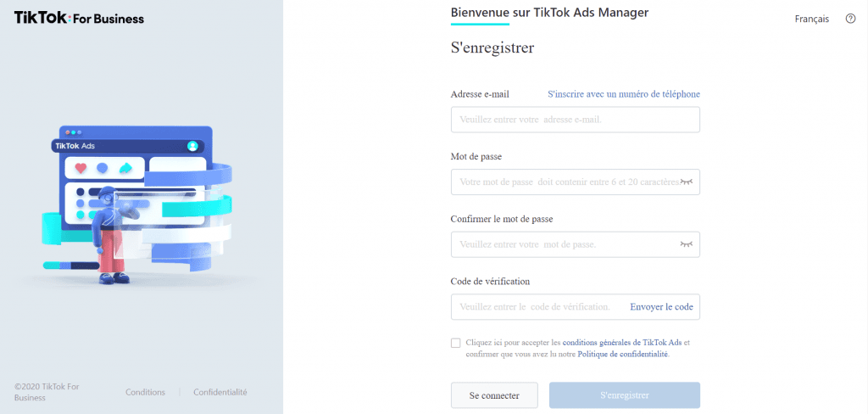Image resolution: width=868 pixels, height=414 pixels.
Task: Accept the TikTok Ads terms checkbox
Action: click(x=455, y=343)
